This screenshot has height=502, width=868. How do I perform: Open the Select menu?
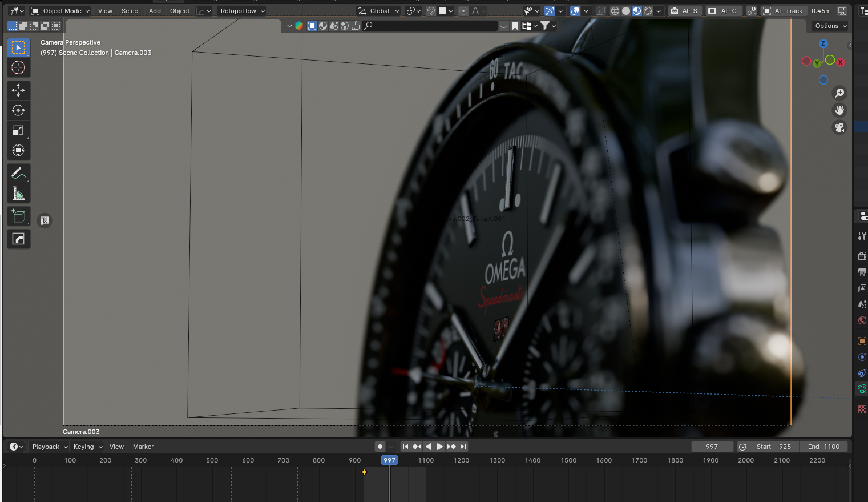(131, 11)
